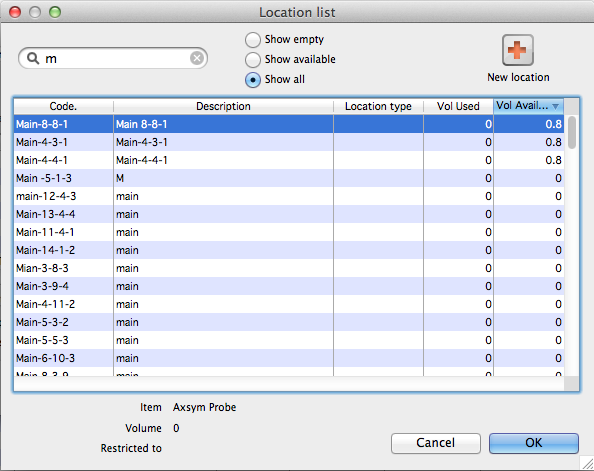
Task: Click the OK button
Action: 533,443
